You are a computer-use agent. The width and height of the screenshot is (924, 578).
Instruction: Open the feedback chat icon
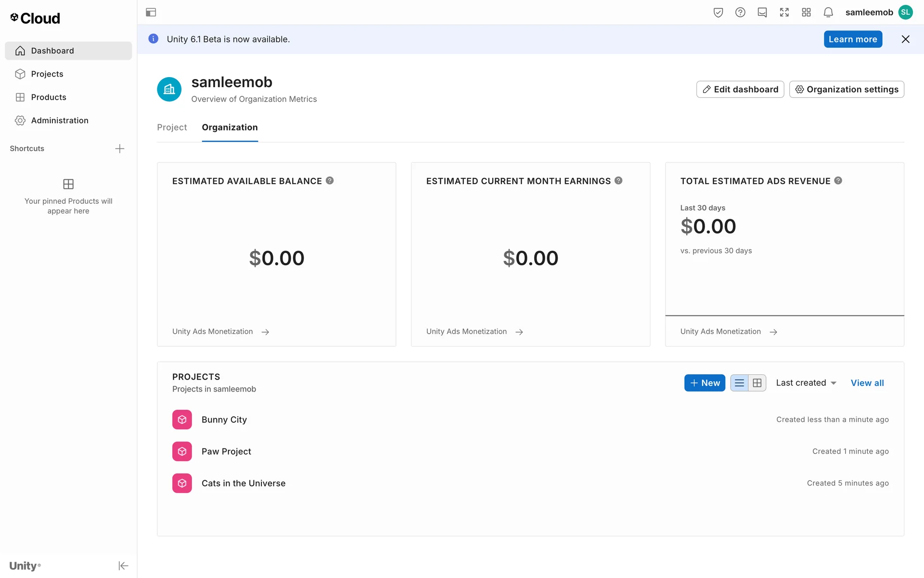pyautogui.click(x=762, y=13)
